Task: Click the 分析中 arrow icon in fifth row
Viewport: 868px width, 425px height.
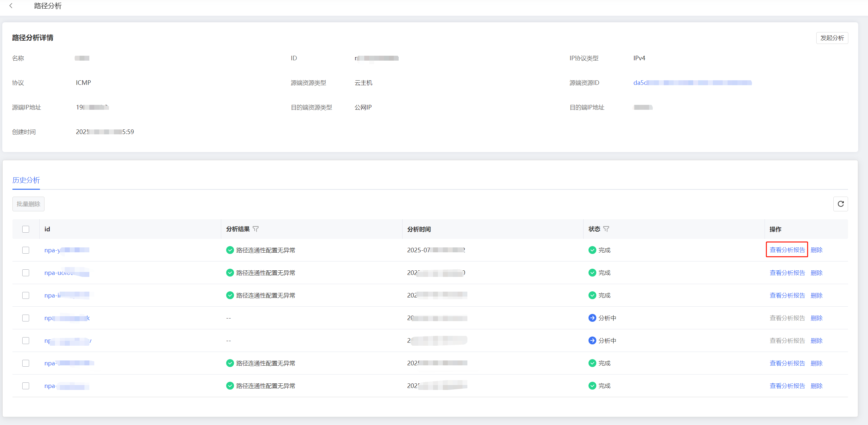Action: [x=592, y=340]
